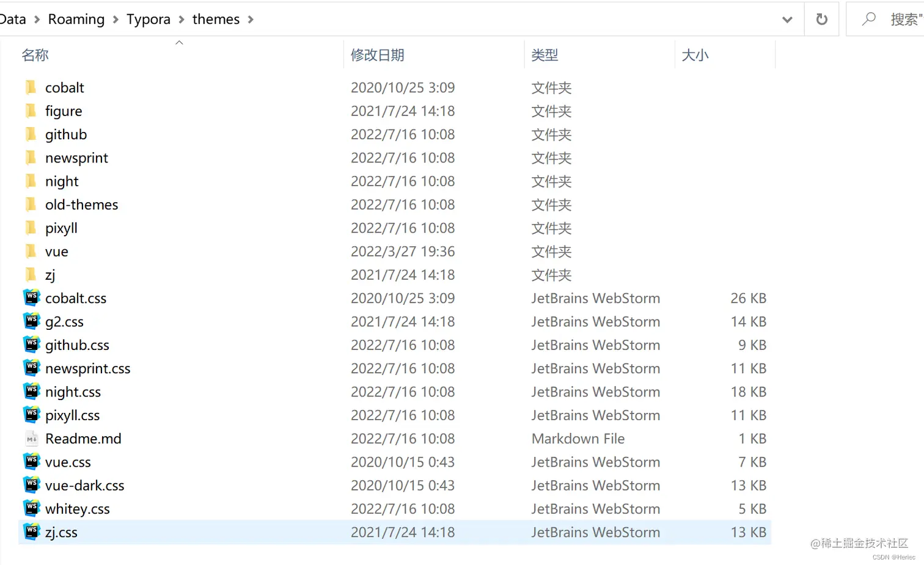
Task: Select file name g2.css
Action: 64,322
